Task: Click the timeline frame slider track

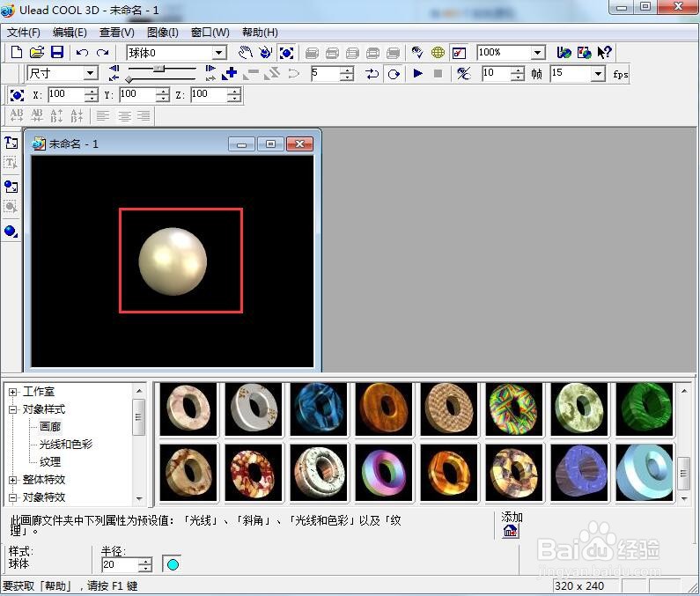Action: 162,69
